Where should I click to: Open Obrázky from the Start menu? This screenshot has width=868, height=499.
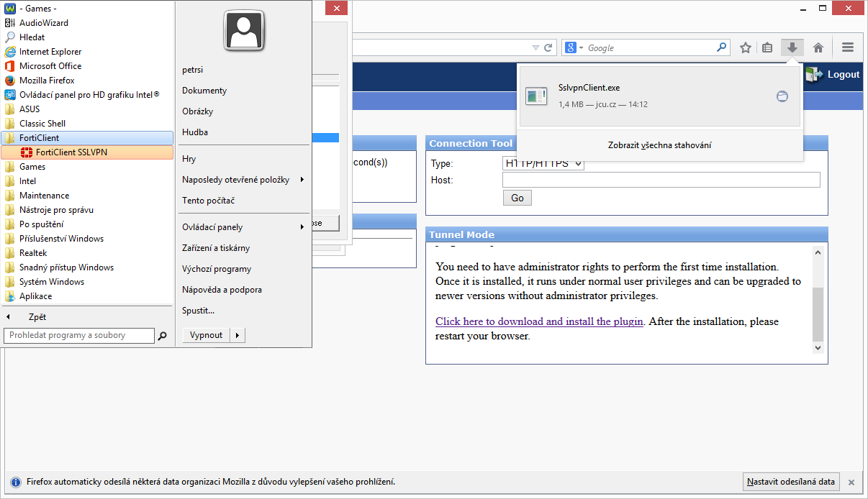(x=198, y=111)
